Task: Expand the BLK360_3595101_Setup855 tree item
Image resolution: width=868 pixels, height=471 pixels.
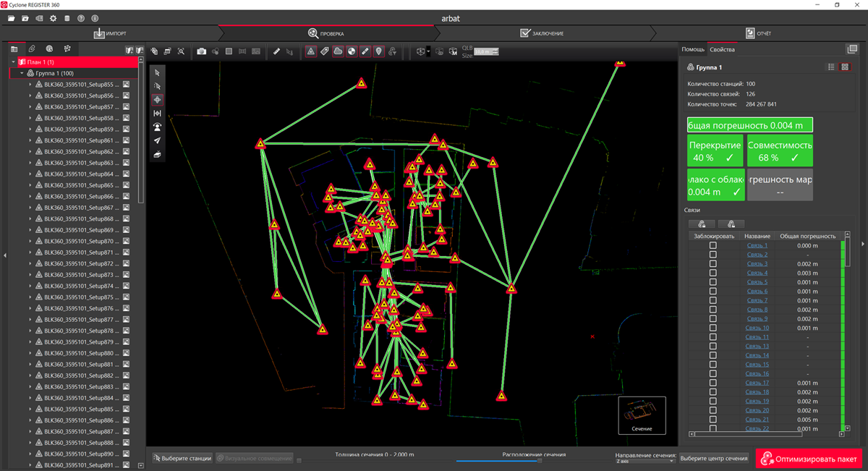Action: coord(30,85)
